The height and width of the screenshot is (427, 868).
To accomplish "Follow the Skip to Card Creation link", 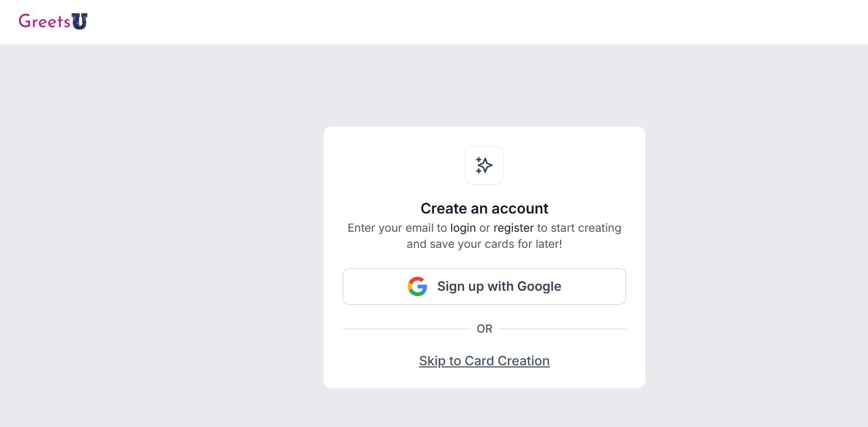I will click(484, 361).
